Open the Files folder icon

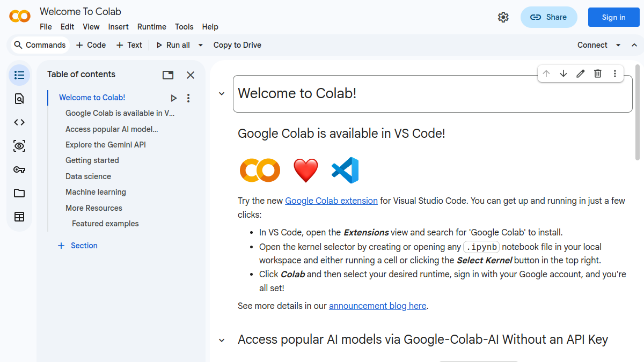19,193
